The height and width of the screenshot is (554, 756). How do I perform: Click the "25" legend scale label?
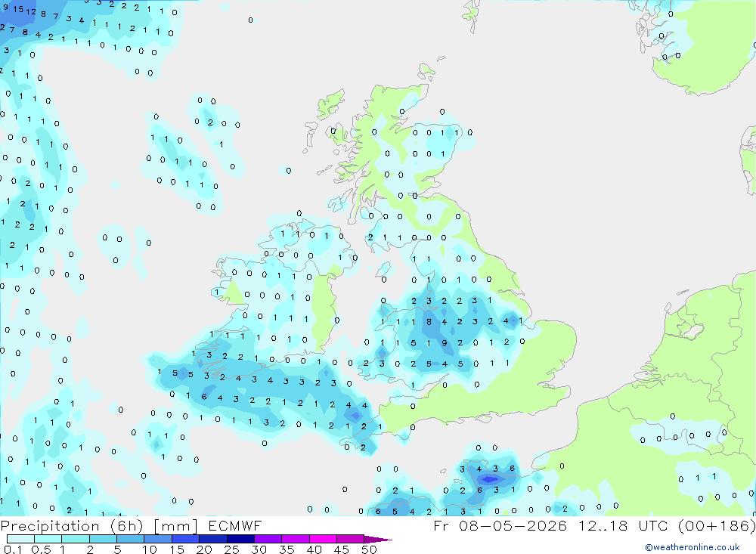(x=231, y=549)
